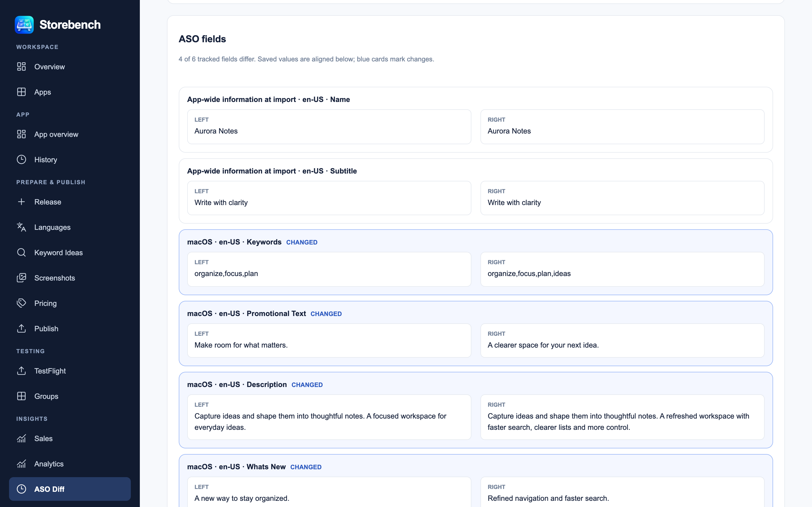Click the Release plus icon

pyautogui.click(x=21, y=202)
